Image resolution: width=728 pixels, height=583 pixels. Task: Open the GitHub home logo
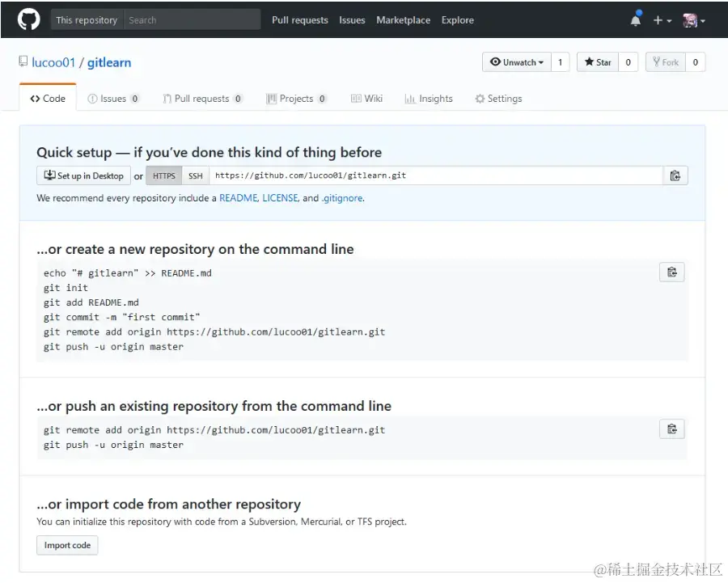coord(29,19)
